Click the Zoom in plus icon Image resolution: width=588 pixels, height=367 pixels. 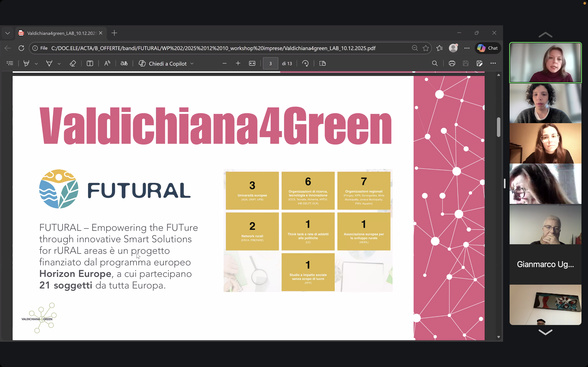238,64
